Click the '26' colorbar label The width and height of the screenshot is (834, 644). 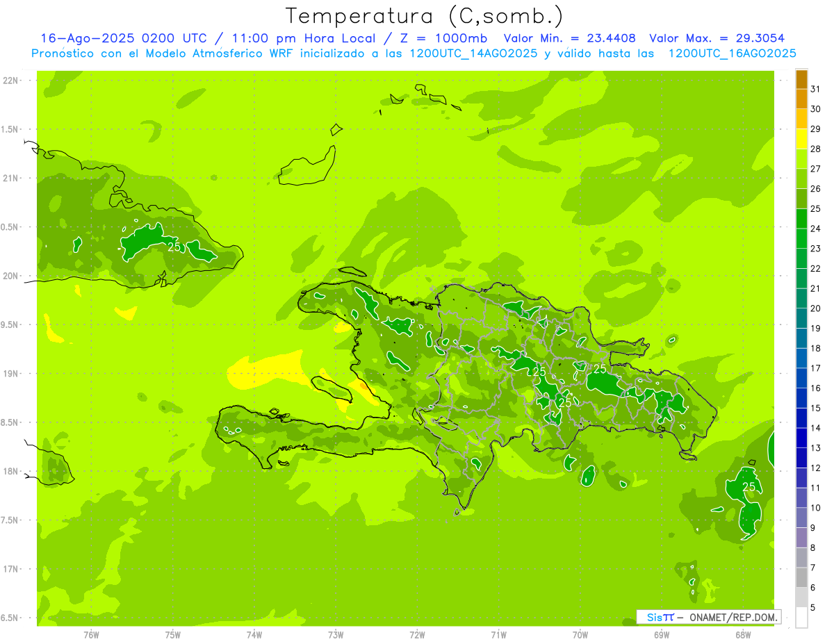pyautogui.click(x=815, y=188)
